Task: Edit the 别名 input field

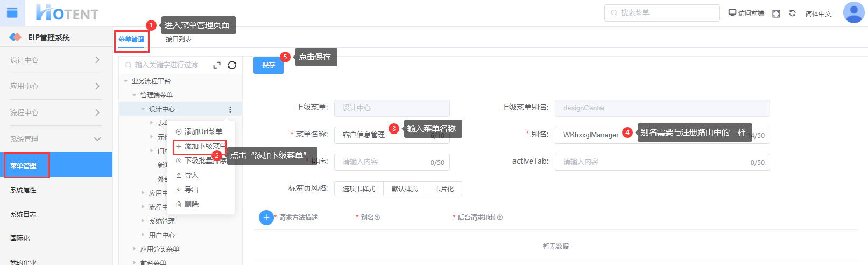Action: coord(662,135)
